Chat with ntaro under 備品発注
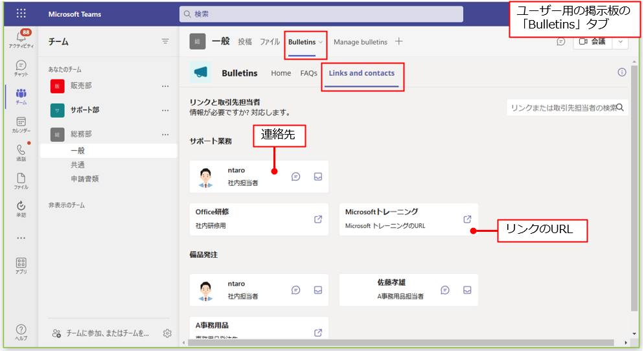The image size is (644, 351). pyautogui.click(x=295, y=290)
